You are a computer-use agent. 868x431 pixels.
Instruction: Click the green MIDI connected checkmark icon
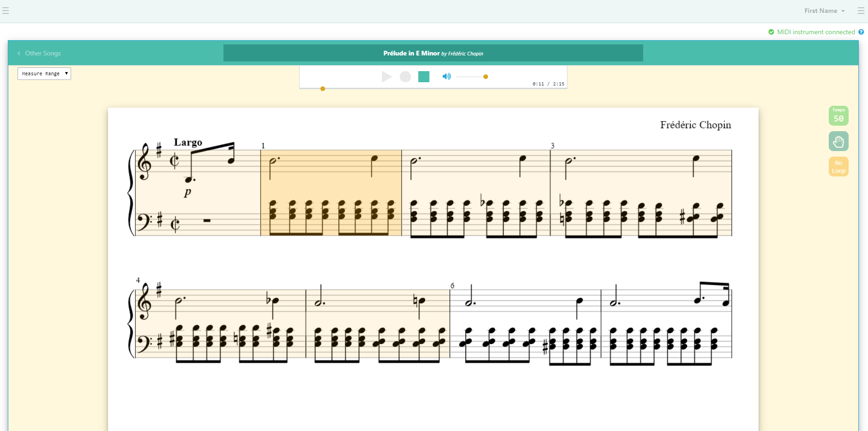point(771,32)
